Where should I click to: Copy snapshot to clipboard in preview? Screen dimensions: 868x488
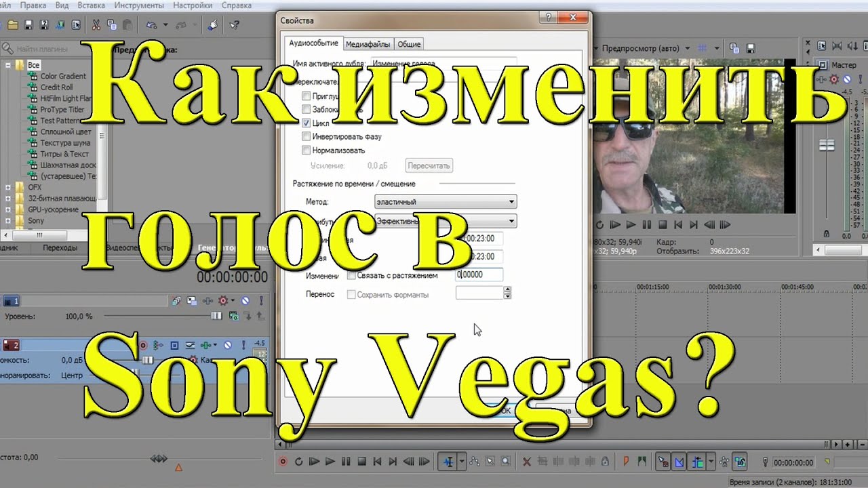(x=735, y=48)
